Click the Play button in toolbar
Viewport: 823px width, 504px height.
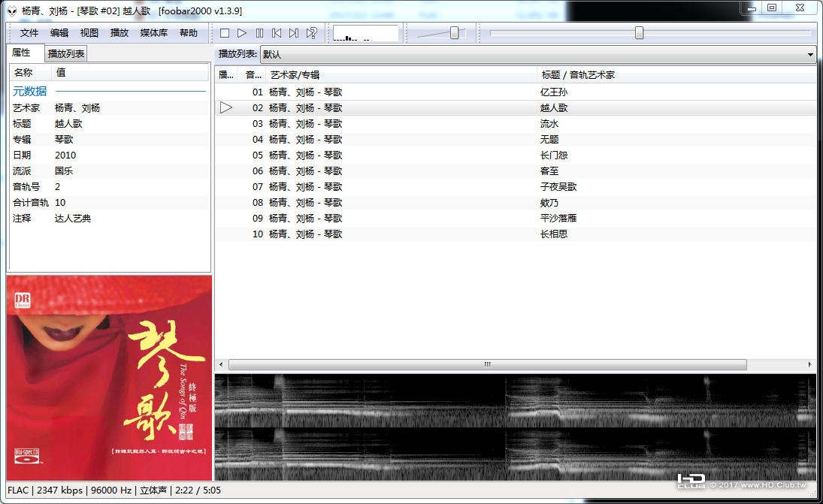[242, 33]
